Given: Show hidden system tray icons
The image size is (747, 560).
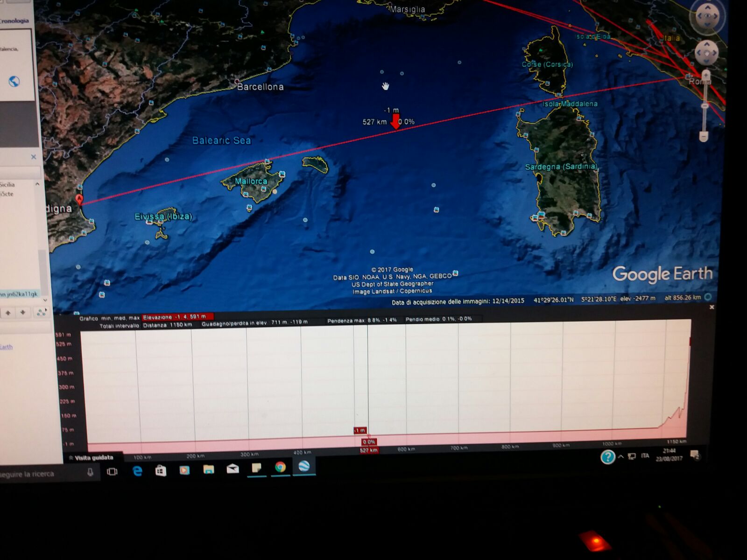Looking at the screenshot, I should point(621,456).
